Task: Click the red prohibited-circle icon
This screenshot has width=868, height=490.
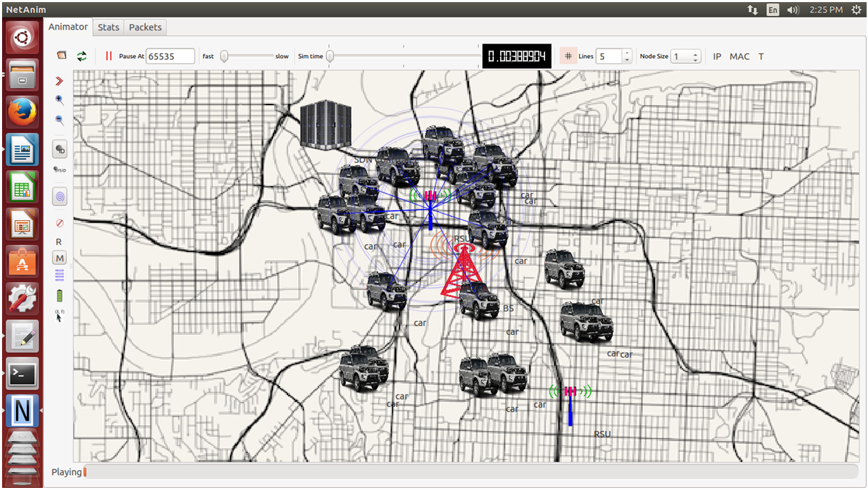Action: click(x=60, y=223)
